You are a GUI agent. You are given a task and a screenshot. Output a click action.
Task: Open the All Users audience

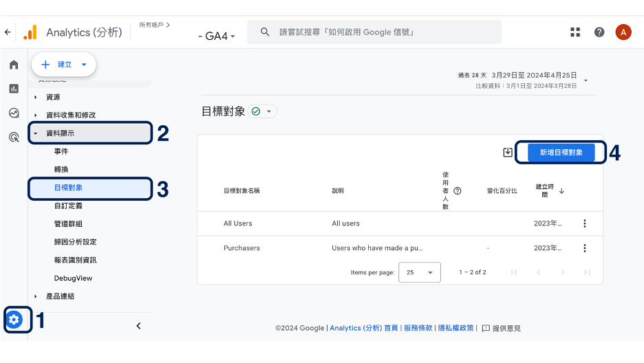click(238, 223)
